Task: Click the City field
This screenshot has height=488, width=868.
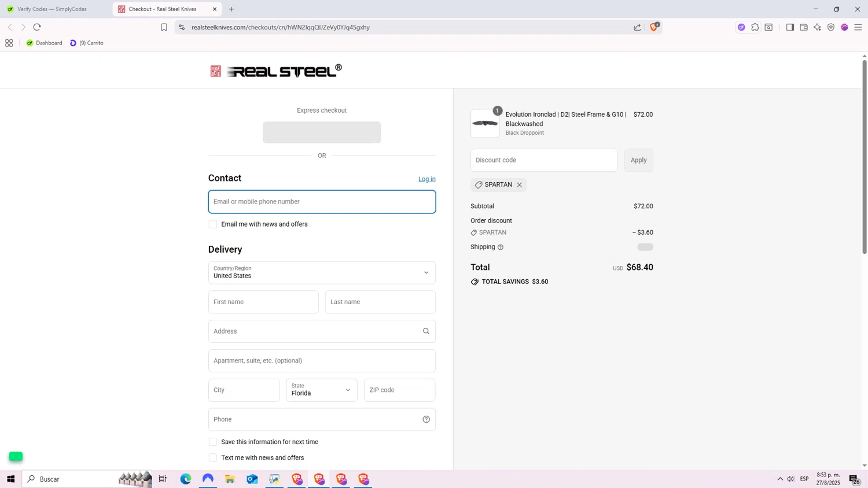Action: (244, 390)
